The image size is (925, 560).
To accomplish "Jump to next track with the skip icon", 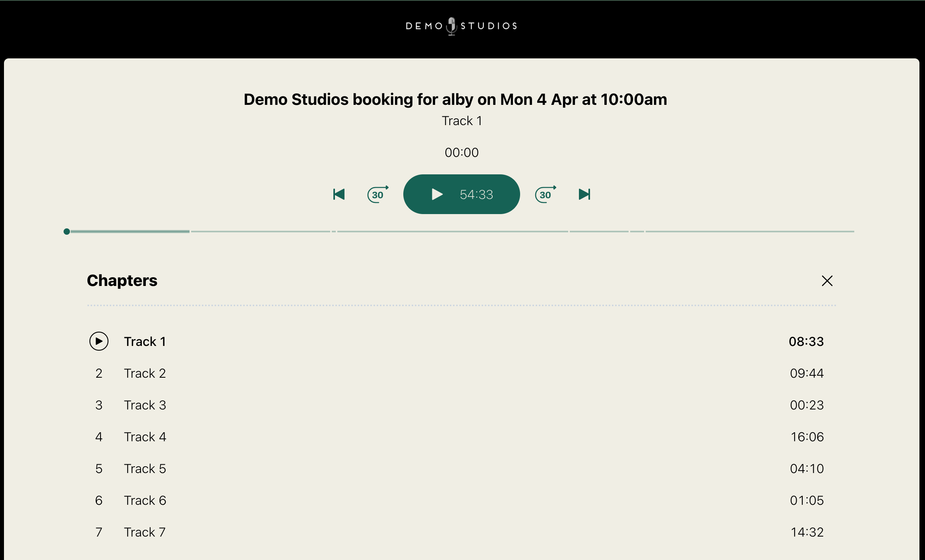I will click(x=584, y=194).
